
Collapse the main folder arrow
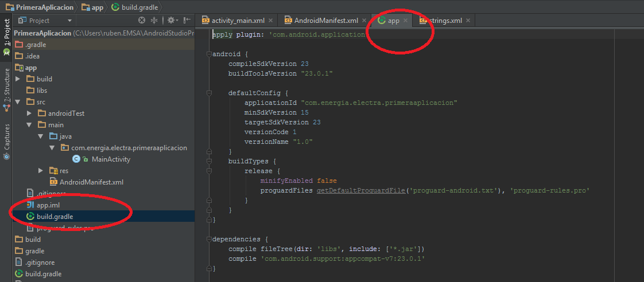click(x=29, y=124)
